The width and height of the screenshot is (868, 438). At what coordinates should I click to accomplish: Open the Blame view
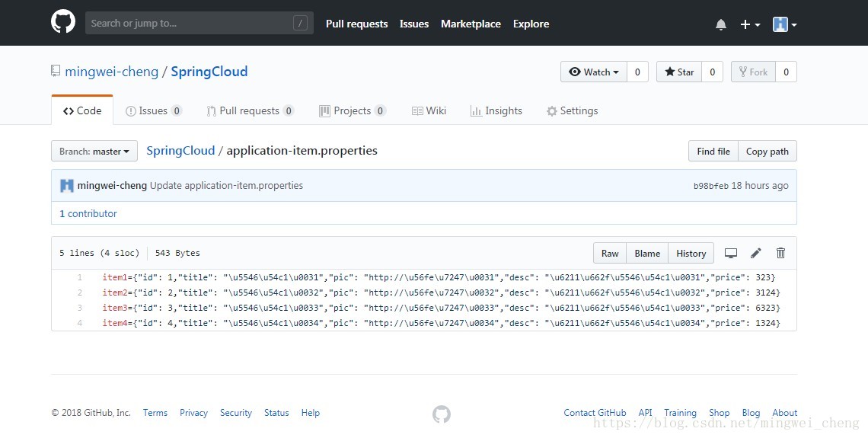click(x=647, y=253)
